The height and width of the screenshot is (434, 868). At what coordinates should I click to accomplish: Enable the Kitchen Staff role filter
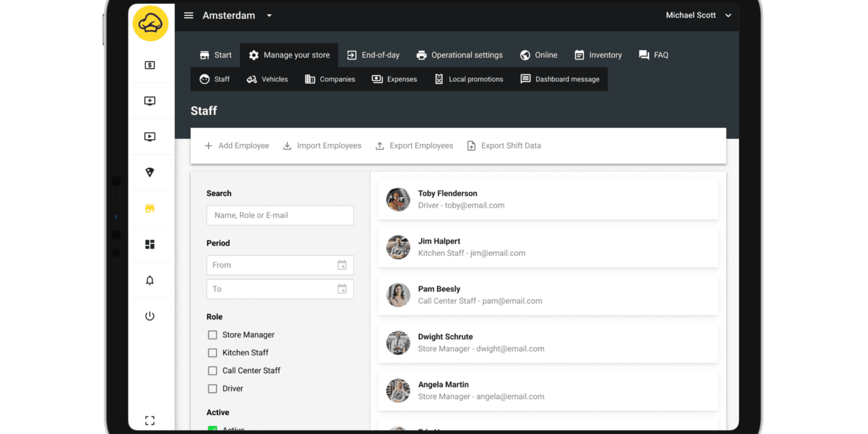coord(213,353)
